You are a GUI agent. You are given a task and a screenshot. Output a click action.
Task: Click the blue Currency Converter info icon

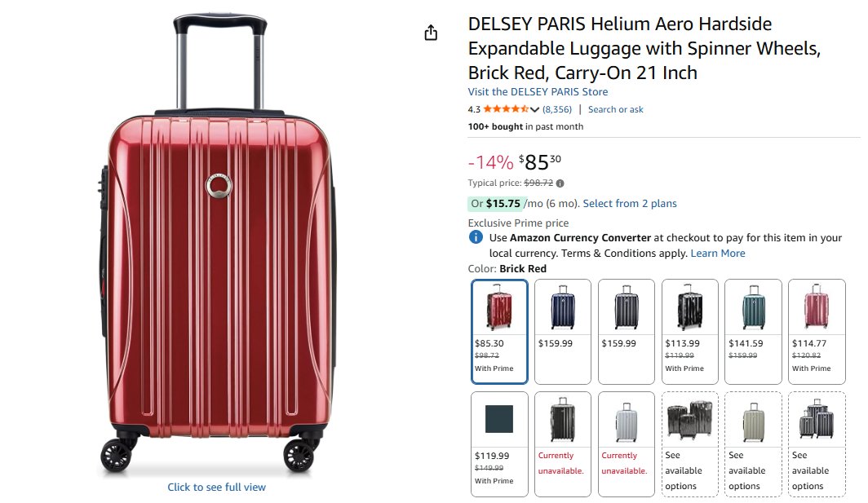point(476,238)
